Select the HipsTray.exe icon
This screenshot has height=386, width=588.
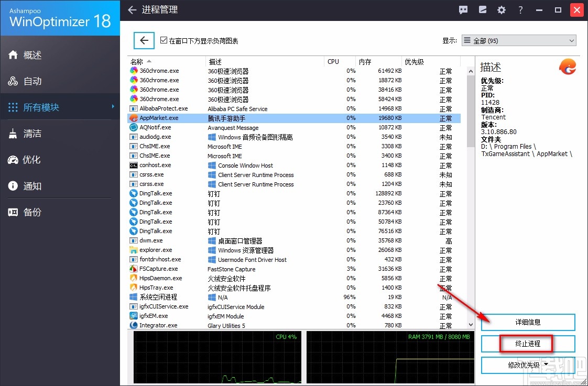[134, 288]
